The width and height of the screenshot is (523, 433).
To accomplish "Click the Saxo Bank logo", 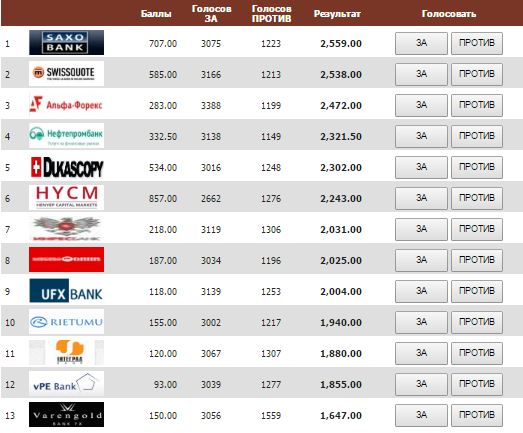I will (66, 43).
